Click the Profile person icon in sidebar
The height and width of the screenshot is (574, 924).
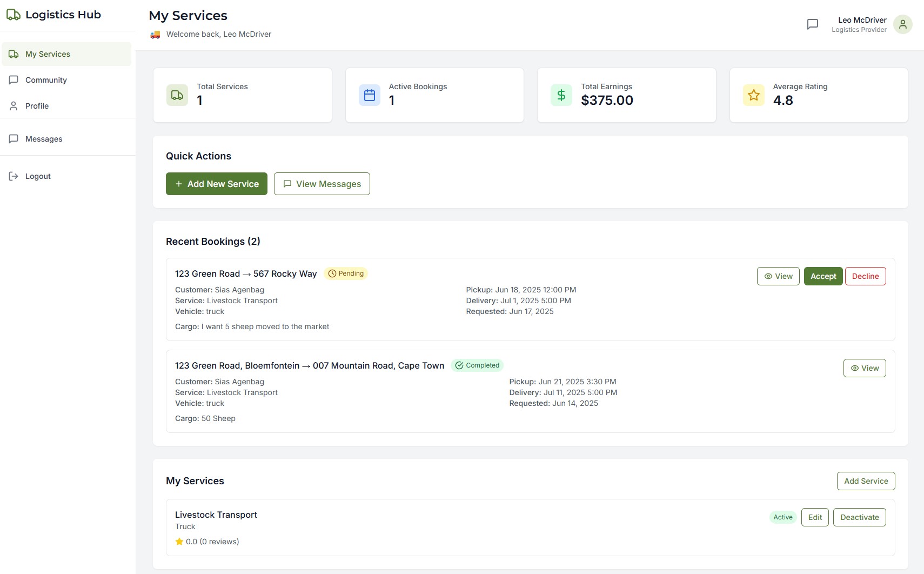pos(14,105)
